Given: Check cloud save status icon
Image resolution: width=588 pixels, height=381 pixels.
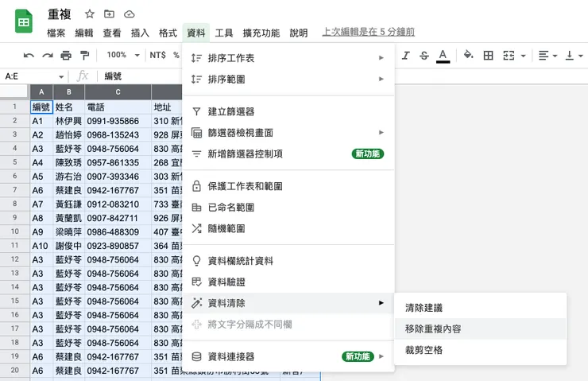Looking at the screenshot, I should 130,14.
